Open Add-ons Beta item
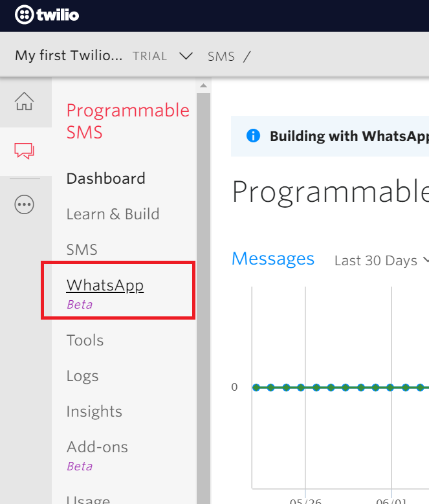The width and height of the screenshot is (429, 504). click(x=97, y=447)
